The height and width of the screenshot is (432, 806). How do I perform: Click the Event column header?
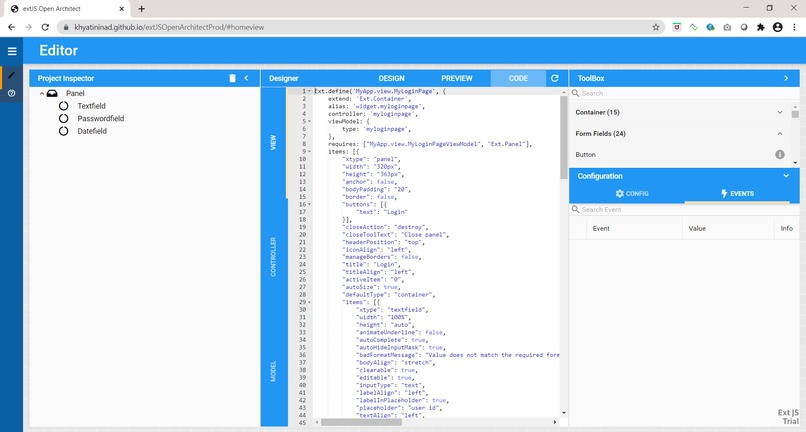click(634, 228)
